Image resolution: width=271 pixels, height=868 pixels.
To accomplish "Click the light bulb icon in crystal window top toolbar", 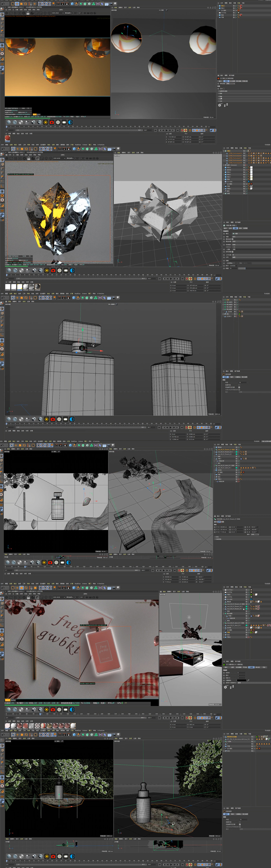I will coord(118,149).
